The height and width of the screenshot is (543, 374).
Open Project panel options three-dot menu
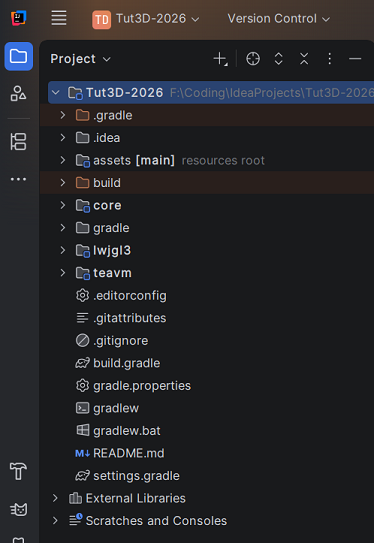coord(329,59)
